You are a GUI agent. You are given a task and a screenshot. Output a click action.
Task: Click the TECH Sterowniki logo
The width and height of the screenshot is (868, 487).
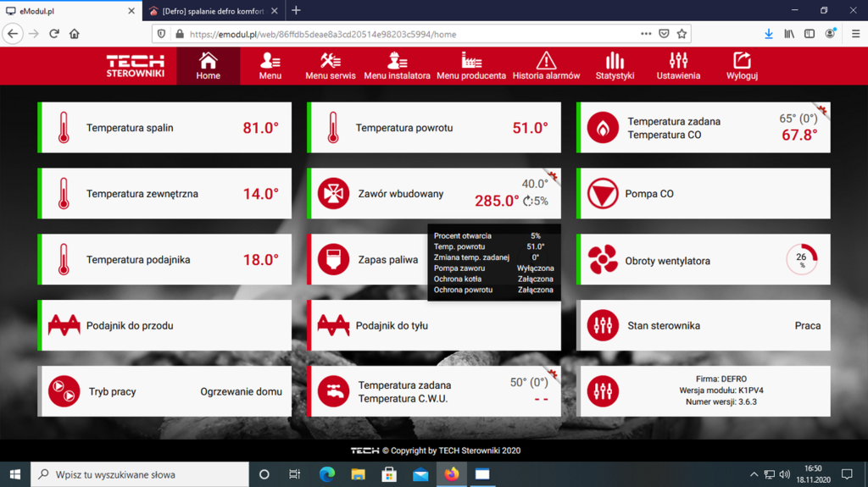pyautogui.click(x=135, y=66)
